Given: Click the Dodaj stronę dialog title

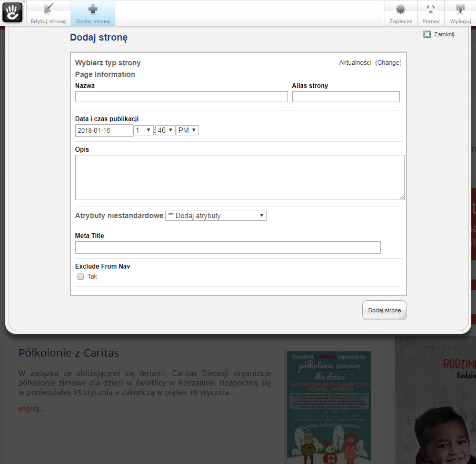Looking at the screenshot, I should (x=98, y=37).
